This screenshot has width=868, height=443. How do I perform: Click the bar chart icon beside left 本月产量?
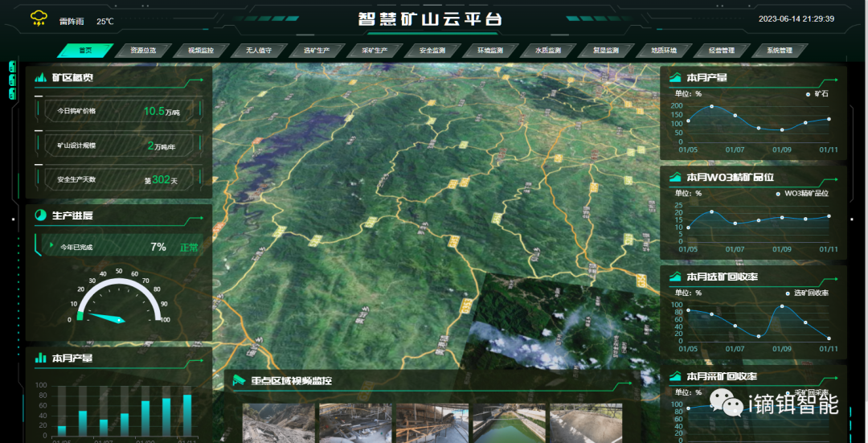pyautogui.click(x=40, y=358)
